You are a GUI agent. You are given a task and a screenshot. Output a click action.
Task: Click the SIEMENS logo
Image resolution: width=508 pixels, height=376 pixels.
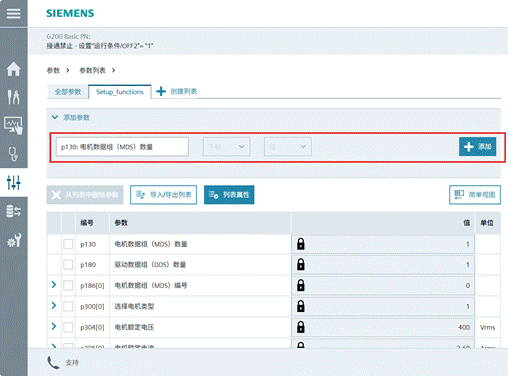(x=70, y=13)
